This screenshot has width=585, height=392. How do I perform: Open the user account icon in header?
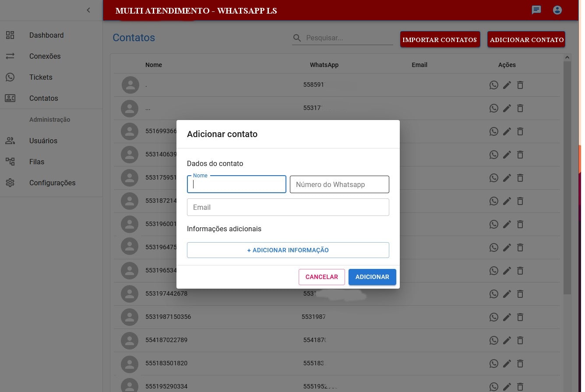557,10
